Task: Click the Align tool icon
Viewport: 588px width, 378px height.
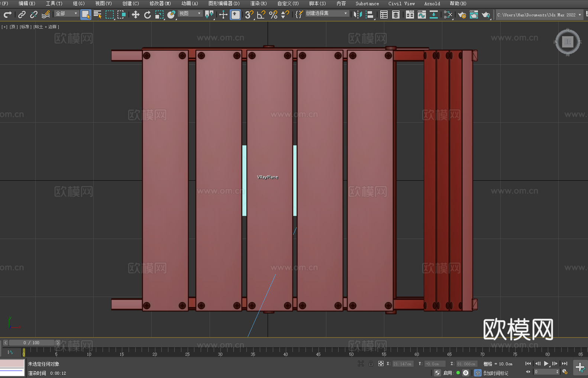Action: [370, 14]
